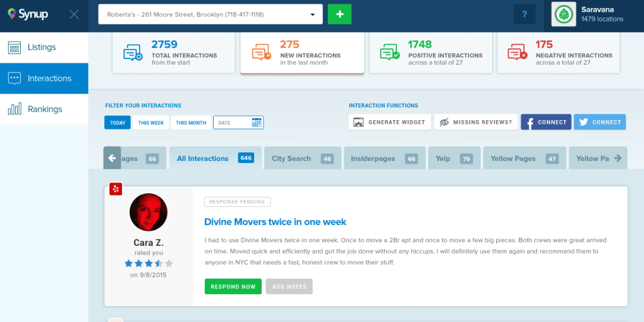Filter interactions by This Week
Image resolution: width=644 pixels, height=322 pixels.
(151, 123)
